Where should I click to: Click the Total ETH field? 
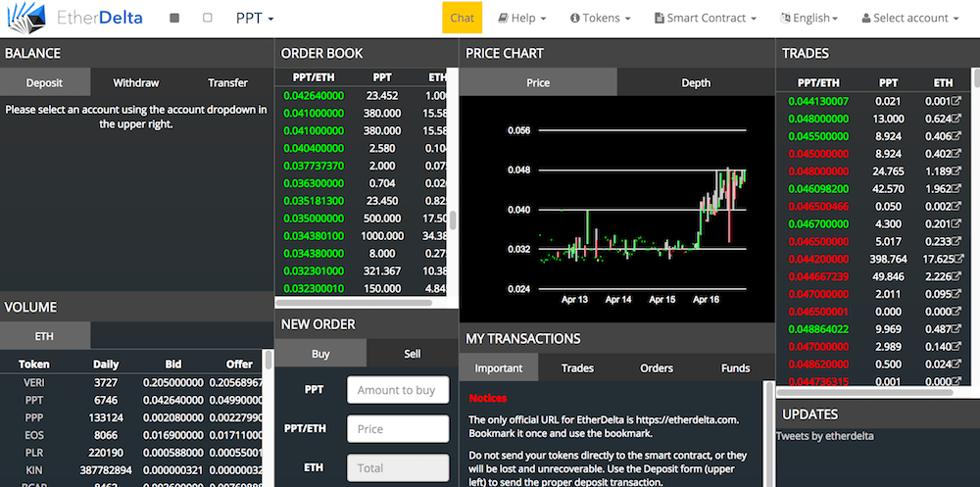[x=398, y=467]
